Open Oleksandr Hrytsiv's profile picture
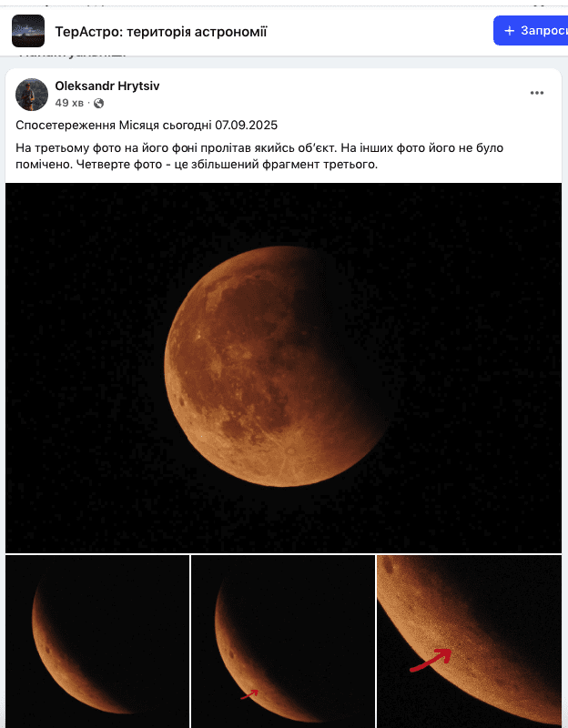 (x=32, y=95)
